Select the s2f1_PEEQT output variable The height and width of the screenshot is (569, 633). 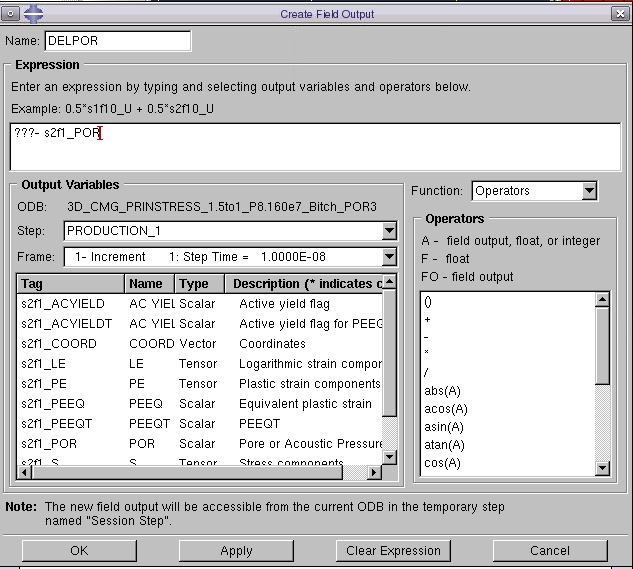[200, 424]
